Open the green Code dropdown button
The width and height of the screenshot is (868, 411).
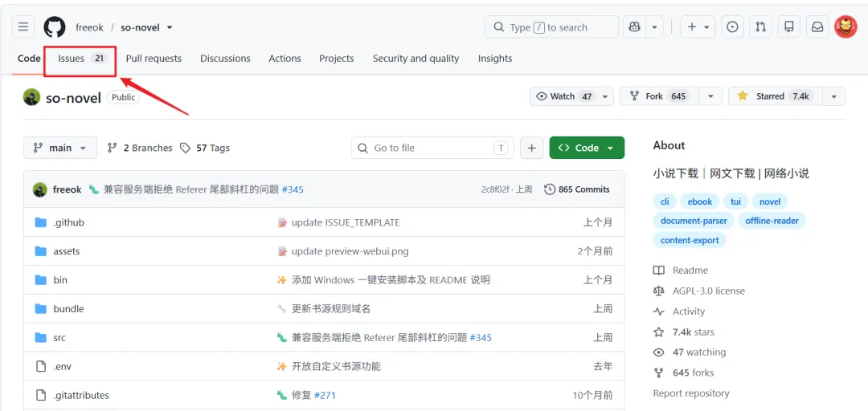(x=587, y=148)
